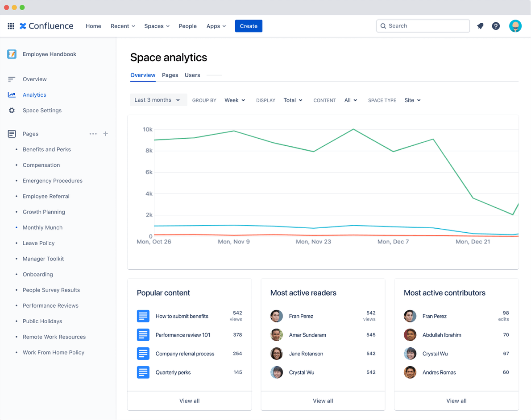Click the premium flag icon beside search
531x420 pixels.
(480, 26)
